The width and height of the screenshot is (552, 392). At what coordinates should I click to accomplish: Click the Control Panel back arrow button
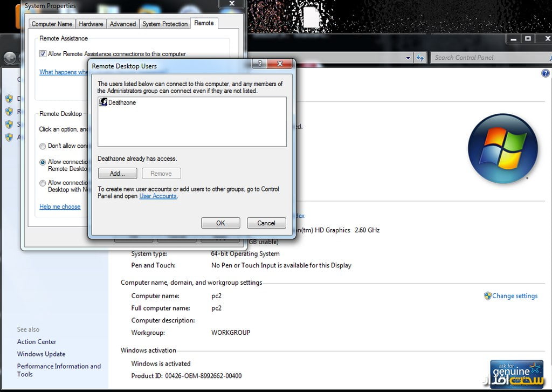[9, 58]
